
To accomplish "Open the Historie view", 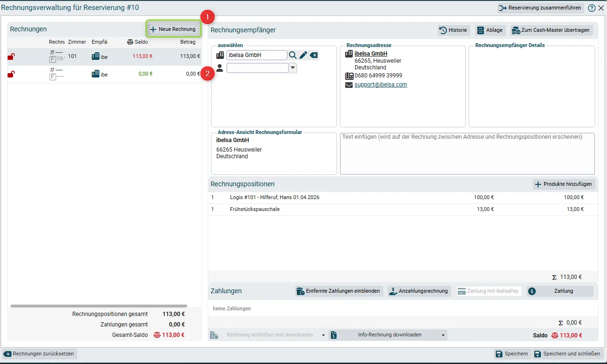I will click(x=454, y=30).
